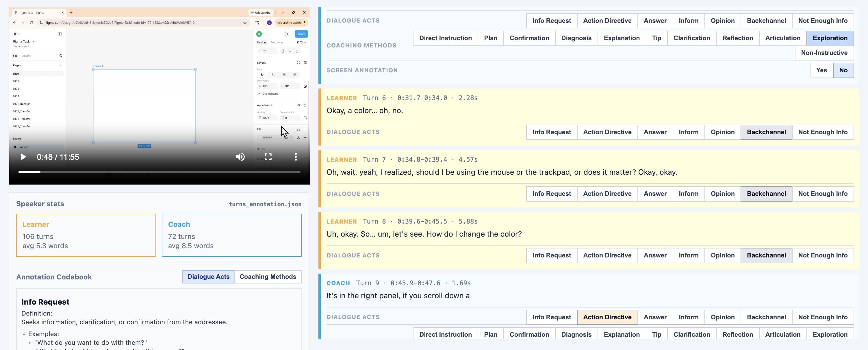Viewport: 868px width, 350px height.
Task: Add a fill with the Fill plus icon
Action: click(x=305, y=129)
